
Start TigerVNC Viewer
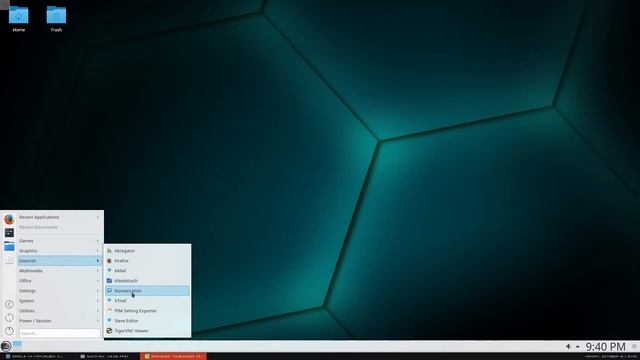(x=148, y=331)
